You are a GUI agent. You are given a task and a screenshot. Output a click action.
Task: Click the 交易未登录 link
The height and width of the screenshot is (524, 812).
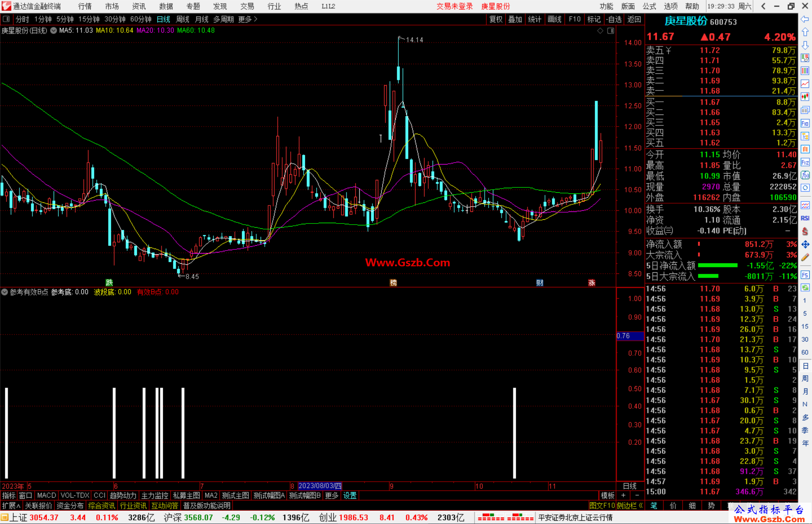tap(454, 6)
